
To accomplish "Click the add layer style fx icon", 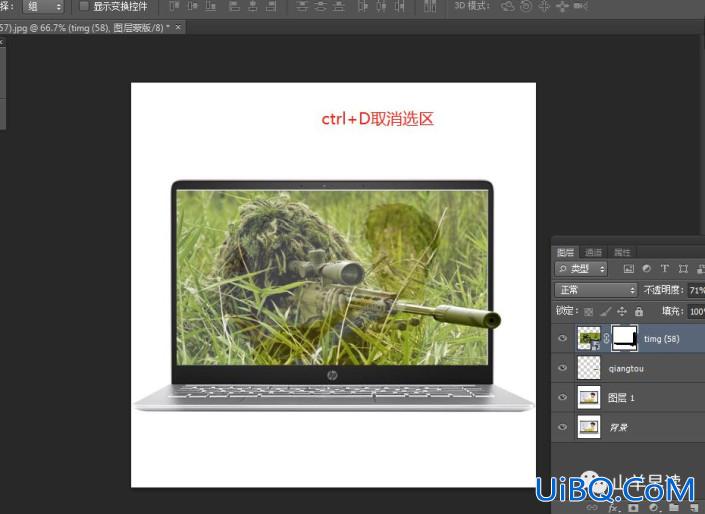I will coord(613,508).
